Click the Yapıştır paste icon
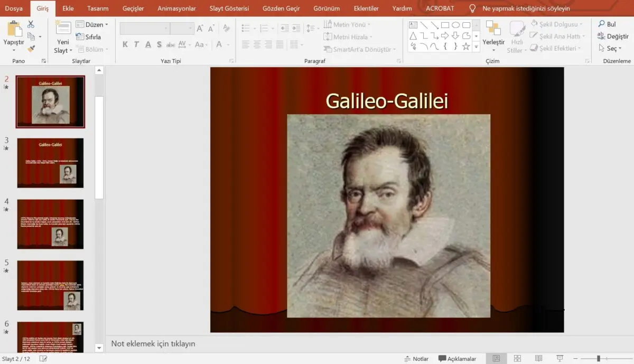The image size is (634, 364). tap(14, 29)
